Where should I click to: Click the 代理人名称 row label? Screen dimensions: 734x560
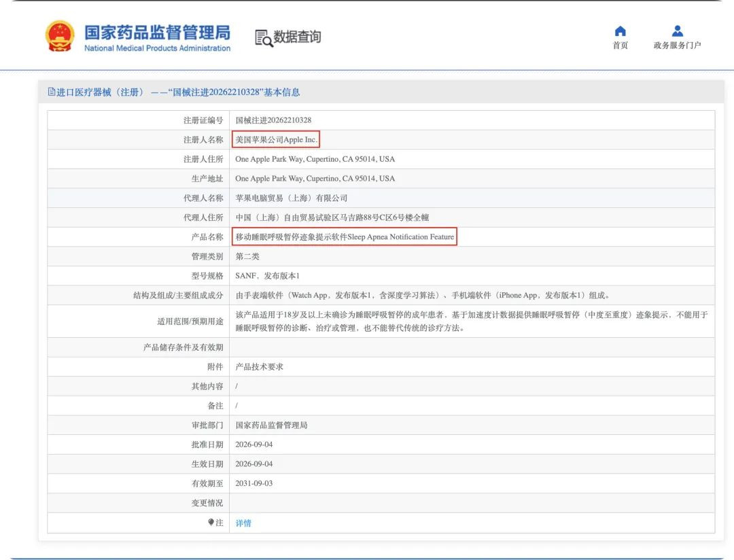click(203, 198)
